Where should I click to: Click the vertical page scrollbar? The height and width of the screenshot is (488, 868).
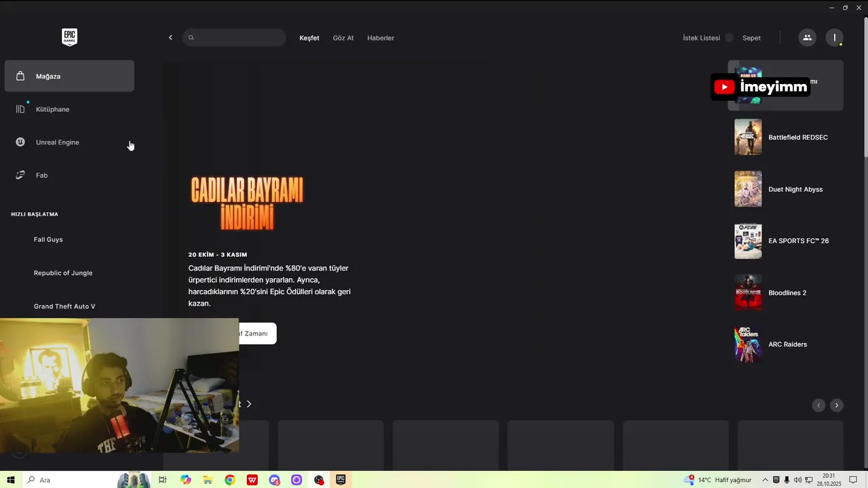[865, 88]
